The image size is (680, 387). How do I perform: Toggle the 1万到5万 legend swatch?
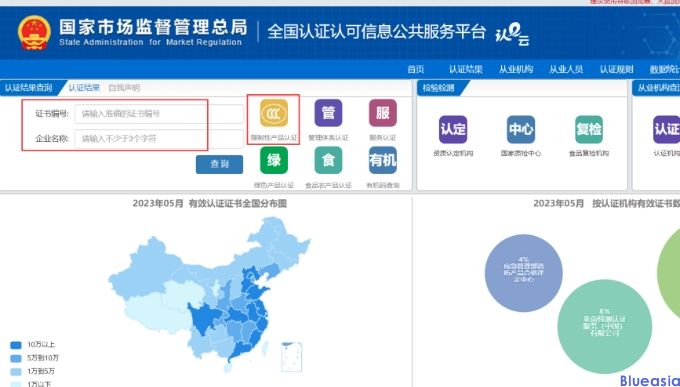(16, 372)
